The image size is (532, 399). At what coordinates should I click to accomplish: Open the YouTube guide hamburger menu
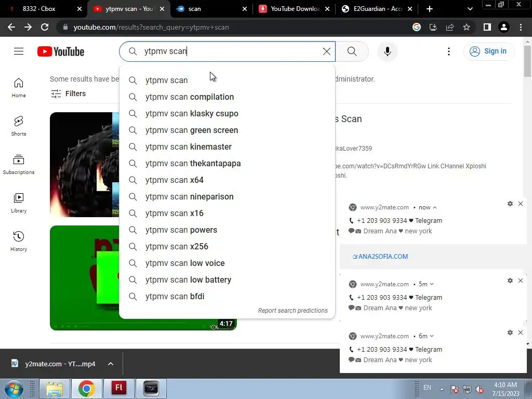click(x=19, y=51)
